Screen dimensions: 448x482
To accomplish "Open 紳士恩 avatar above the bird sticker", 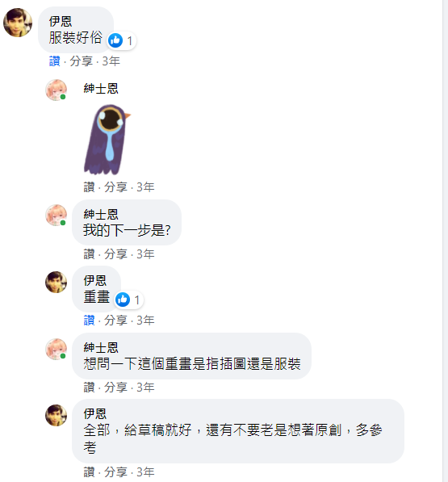I will point(57,90).
